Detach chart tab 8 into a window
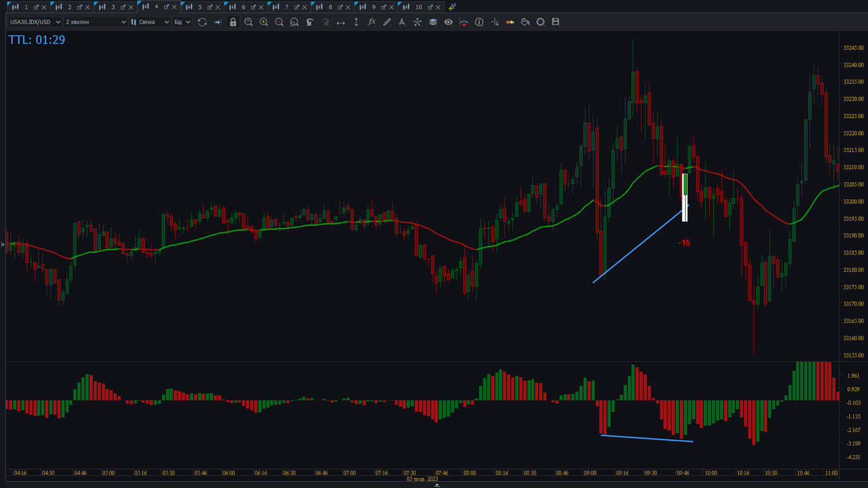 coord(340,7)
